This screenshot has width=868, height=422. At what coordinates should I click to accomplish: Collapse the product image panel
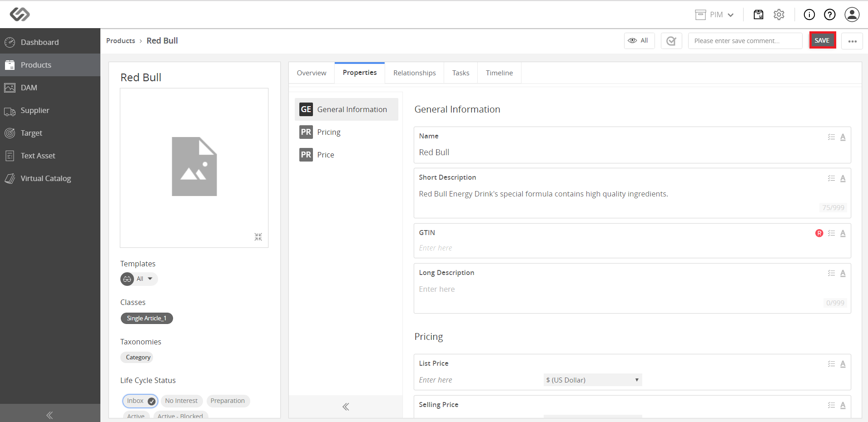pyautogui.click(x=258, y=237)
